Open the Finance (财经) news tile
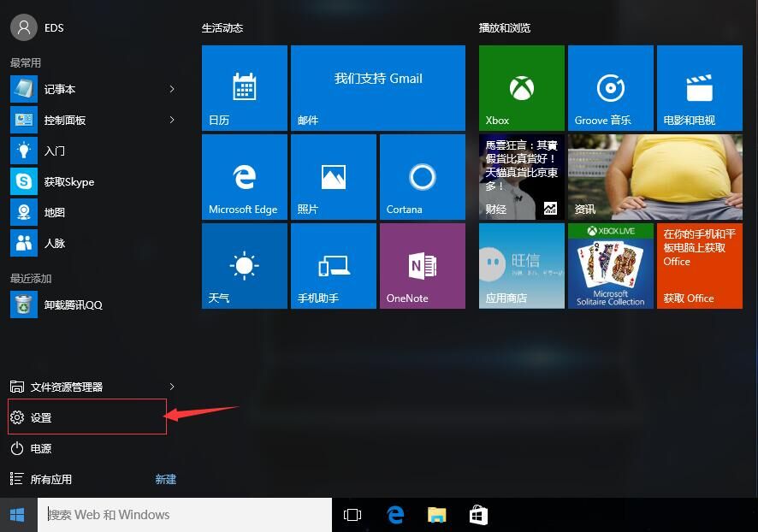Screen dimensions: 758x532 pyautogui.click(x=522, y=177)
